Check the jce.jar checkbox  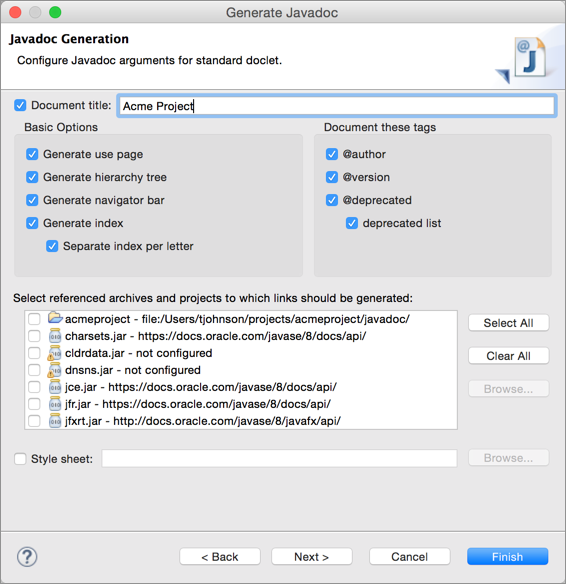coord(34,387)
